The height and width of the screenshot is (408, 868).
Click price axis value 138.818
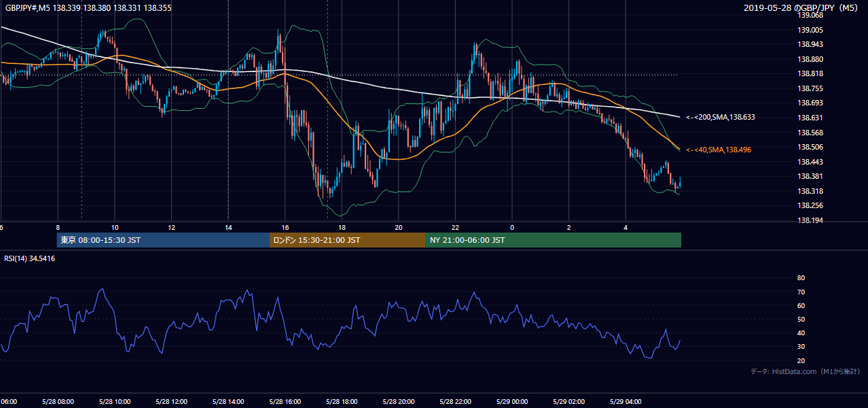pyautogui.click(x=810, y=73)
